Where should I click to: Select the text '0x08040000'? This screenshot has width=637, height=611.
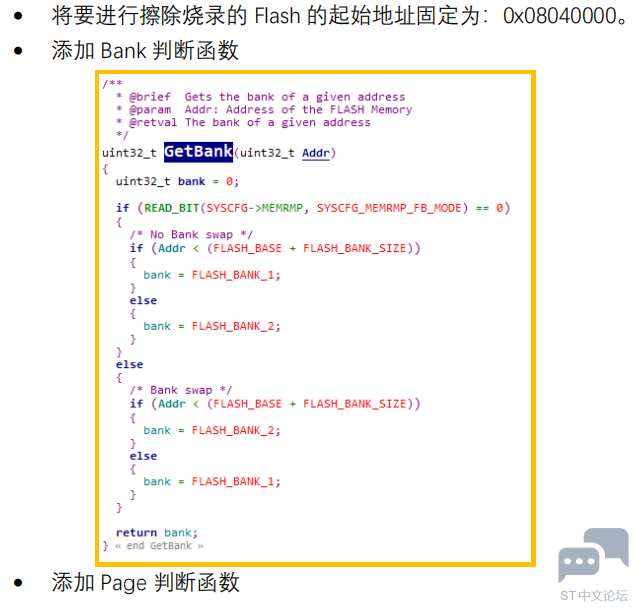tap(560, 16)
